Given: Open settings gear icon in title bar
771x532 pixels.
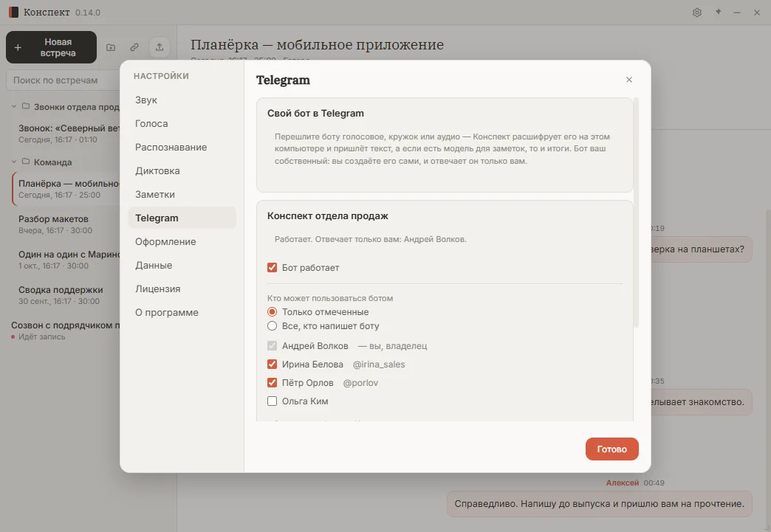Looking at the screenshot, I should click(696, 13).
